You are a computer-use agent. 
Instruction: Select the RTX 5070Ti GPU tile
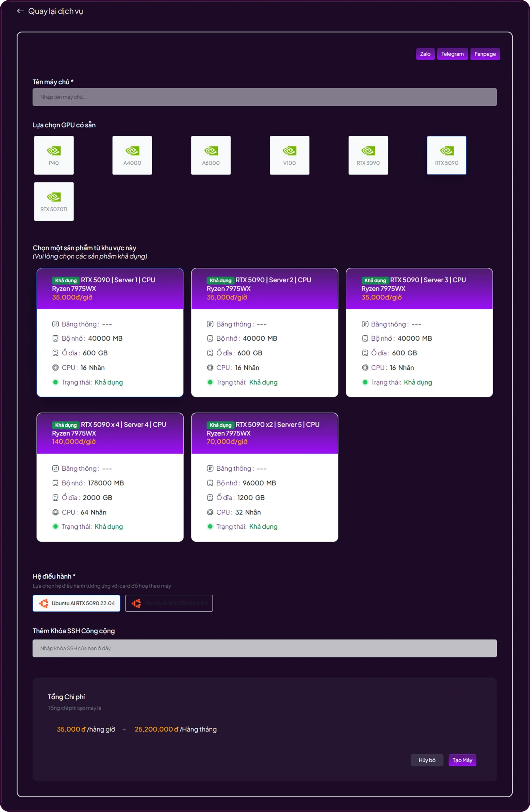(54, 201)
